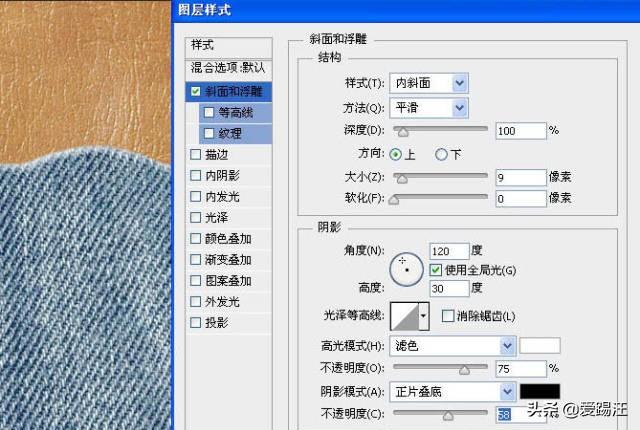Select the 渐变叠加 entry label
This screenshot has height=430, width=640.
[228, 259]
